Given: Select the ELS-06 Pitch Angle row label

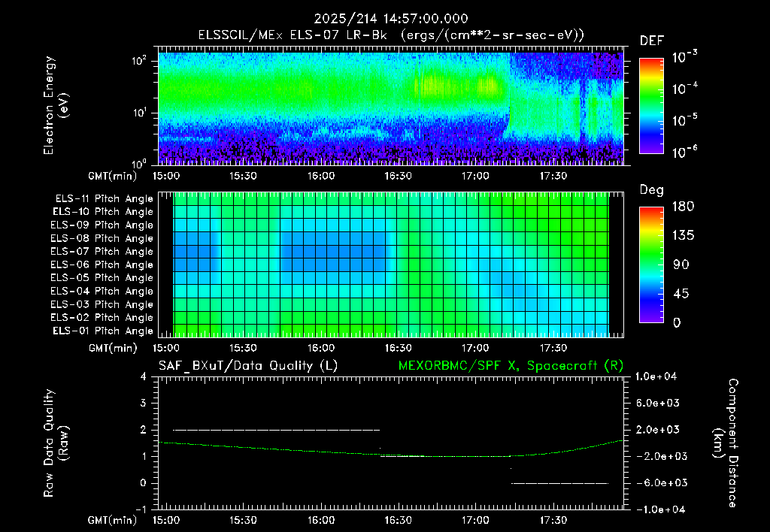Looking at the screenshot, I should click(102, 265).
